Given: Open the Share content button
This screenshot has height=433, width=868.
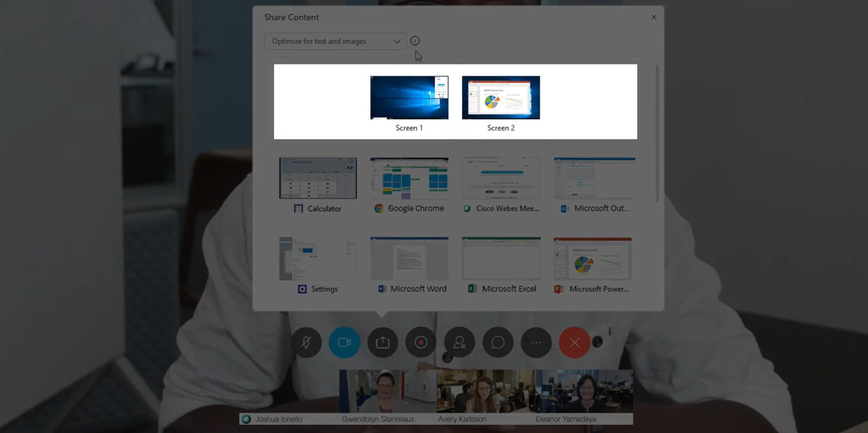Looking at the screenshot, I should pos(383,343).
